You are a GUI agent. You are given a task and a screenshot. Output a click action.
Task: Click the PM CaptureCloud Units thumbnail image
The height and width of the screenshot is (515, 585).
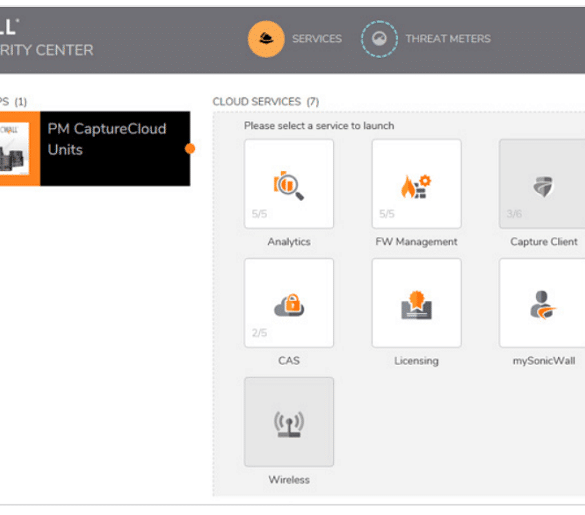coord(15,149)
